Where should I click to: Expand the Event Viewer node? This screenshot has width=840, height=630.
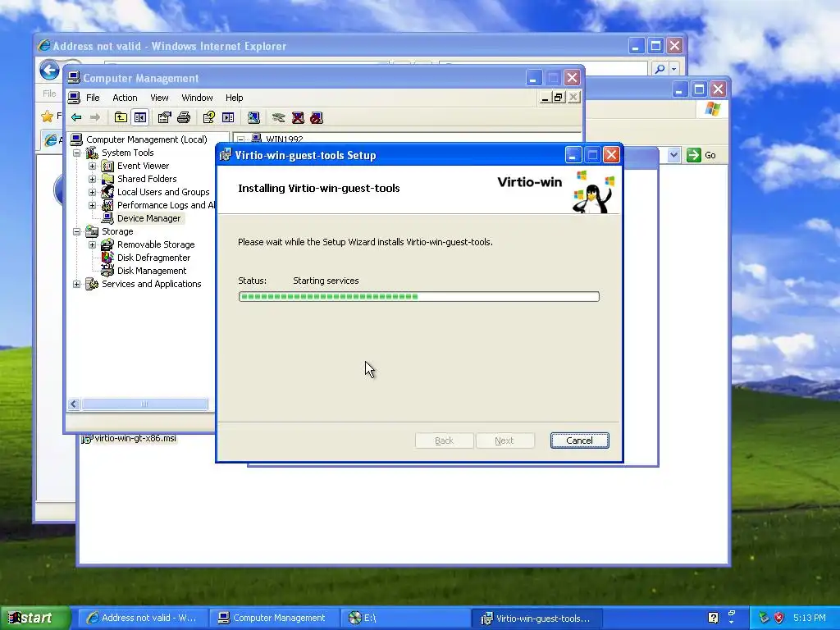pyautogui.click(x=92, y=166)
